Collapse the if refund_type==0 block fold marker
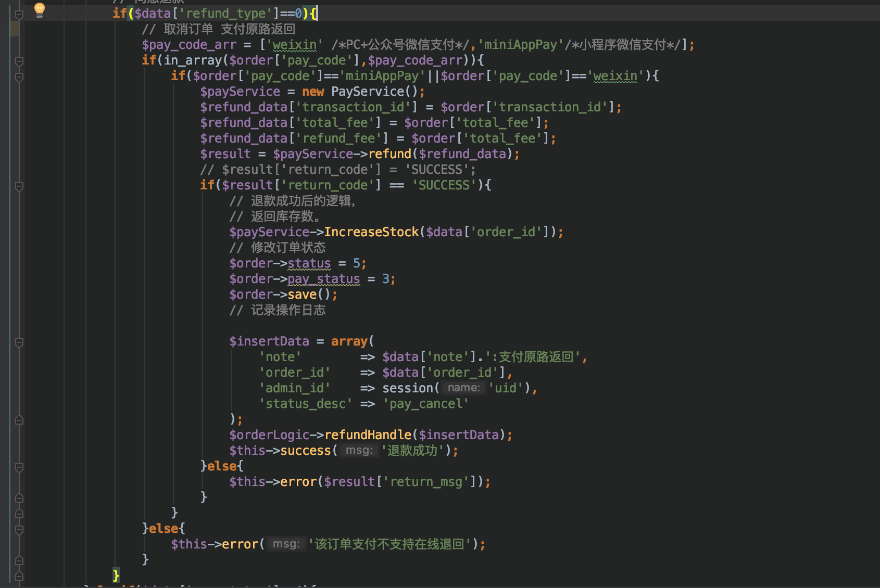The height and width of the screenshot is (588, 880). tap(19, 15)
